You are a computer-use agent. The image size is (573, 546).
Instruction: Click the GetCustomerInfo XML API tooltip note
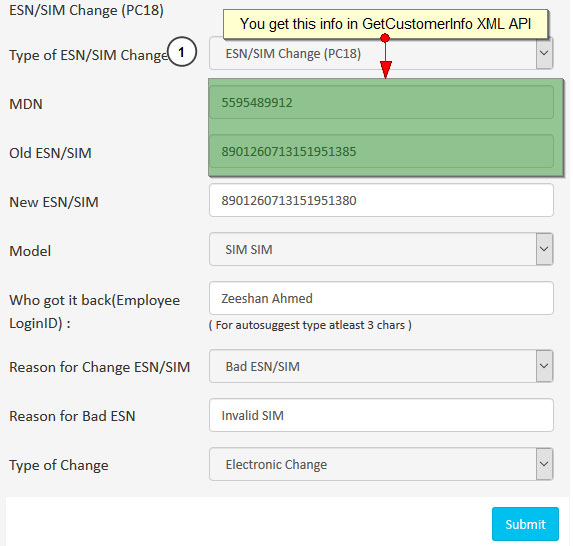tap(385, 24)
